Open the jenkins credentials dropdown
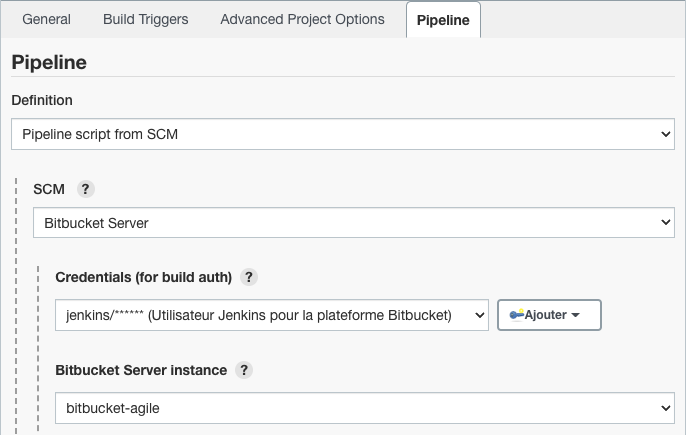The image size is (687, 435). pyautogui.click(x=272, y=315)
